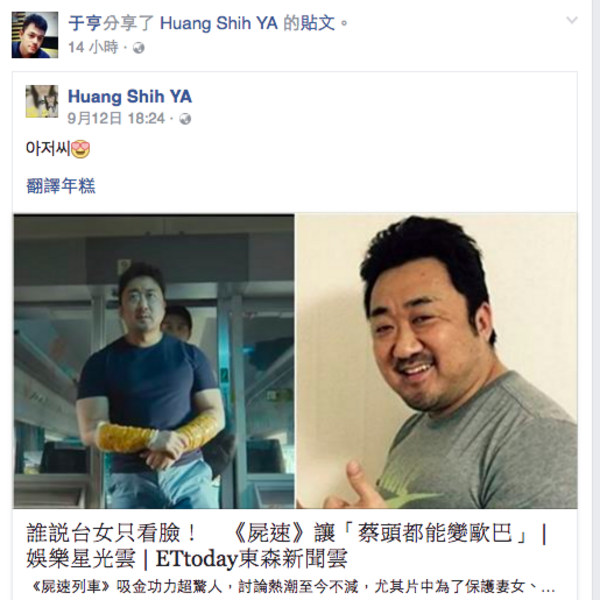Open the 9月12日 18:24 timestamp
Viewport: 600px width, 600px height.
[x=116, y=118]
